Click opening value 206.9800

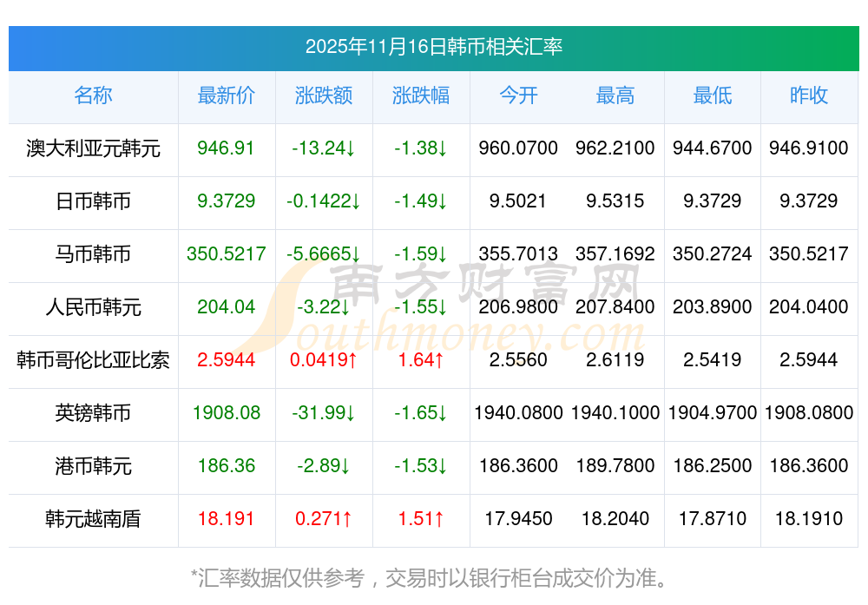518,306
